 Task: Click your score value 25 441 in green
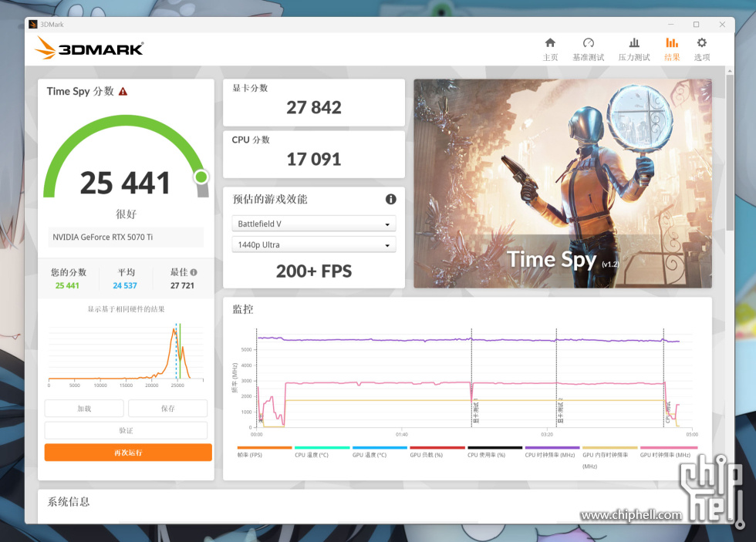(x=67, y=286)
